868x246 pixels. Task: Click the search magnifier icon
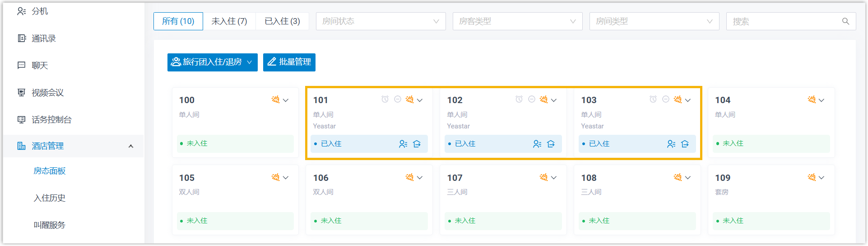pyautogui.click(x=845, y=21)
